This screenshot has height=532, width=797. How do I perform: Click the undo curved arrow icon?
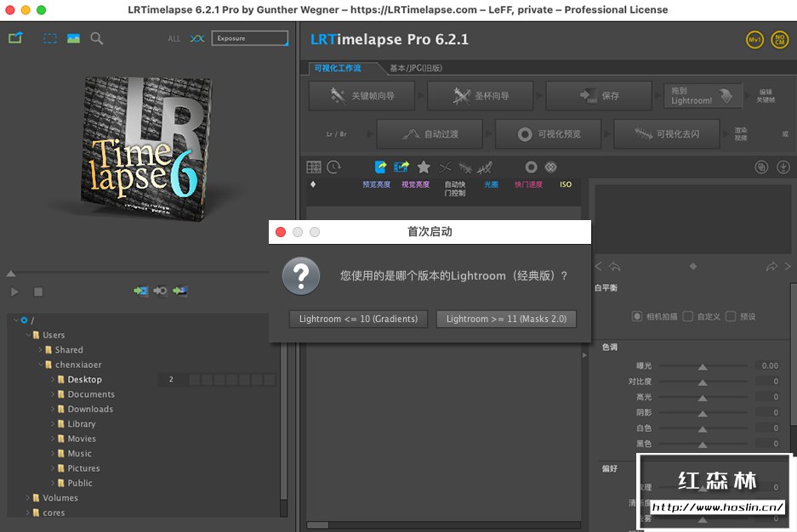[614, 267]
